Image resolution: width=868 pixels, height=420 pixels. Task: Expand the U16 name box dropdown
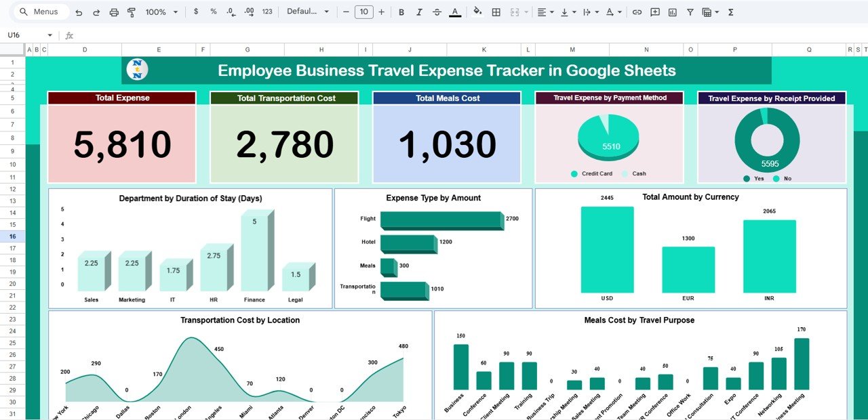click(50, 35)
